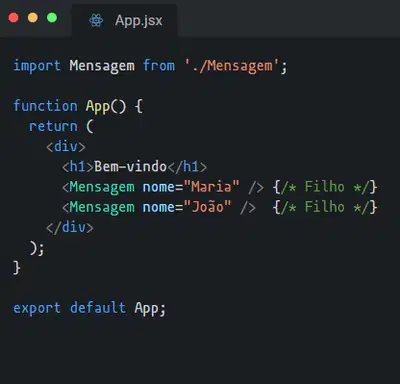Click the yellow minimize window button
Screen dimensions: 400x384
click(x=33, y=17)
